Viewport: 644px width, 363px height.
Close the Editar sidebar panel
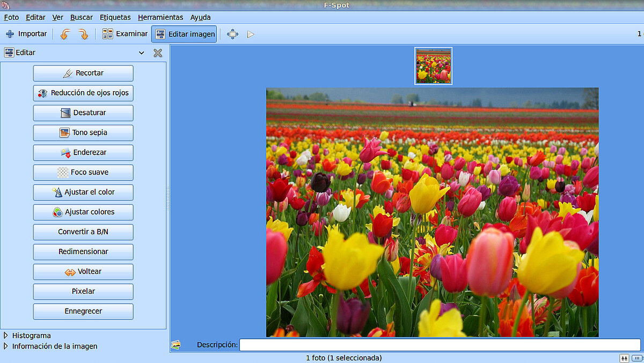pyautogui.click(x=158, y=53)
